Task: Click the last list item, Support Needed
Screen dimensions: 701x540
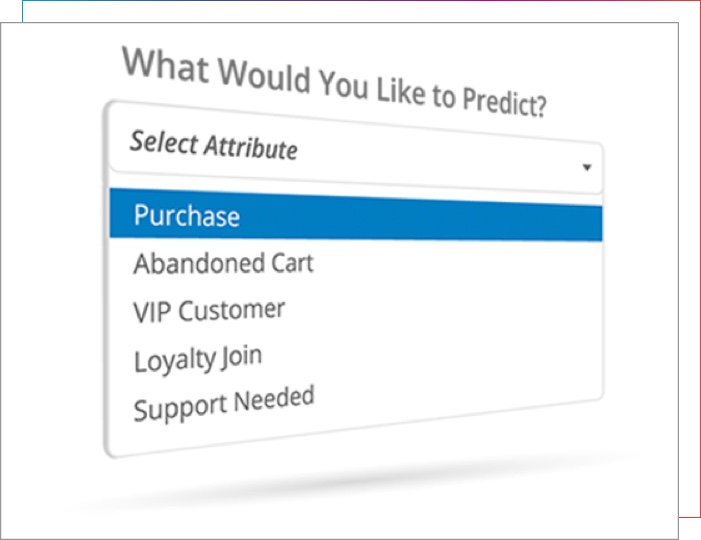Action: coord(224,402)
